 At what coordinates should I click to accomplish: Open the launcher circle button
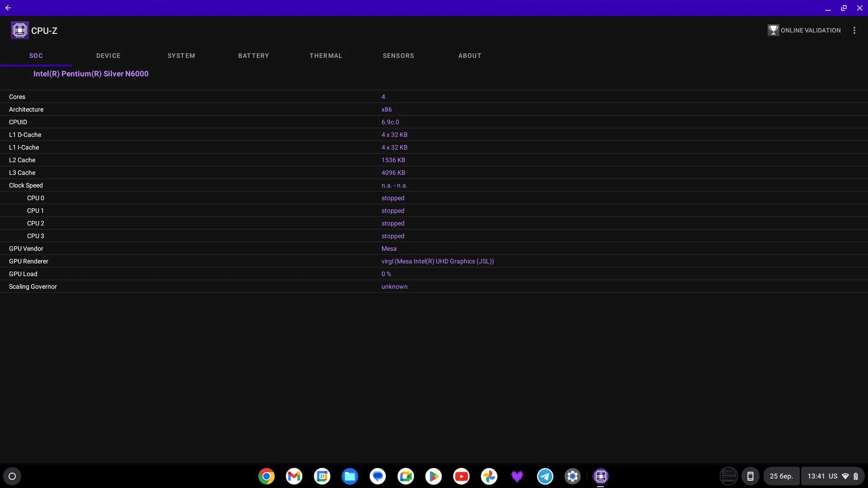click(12, 476)
